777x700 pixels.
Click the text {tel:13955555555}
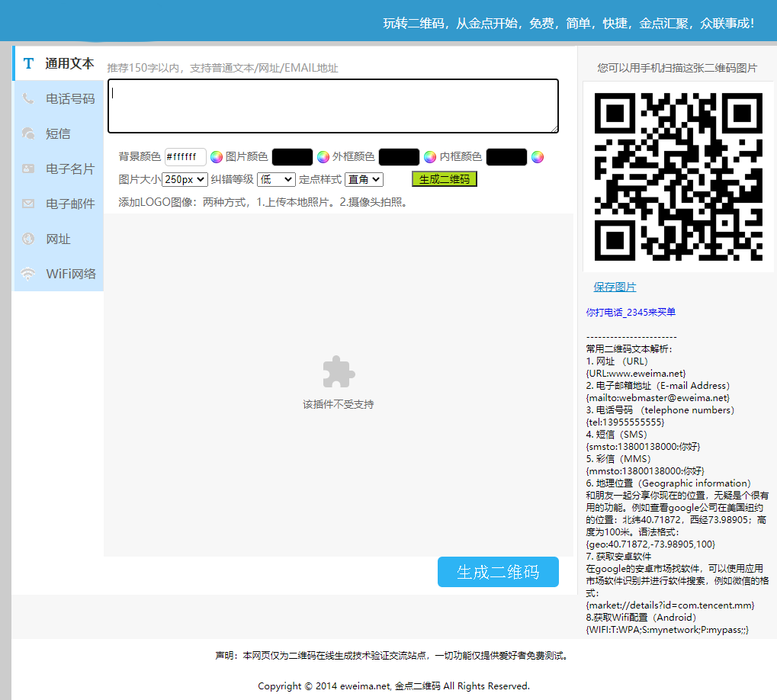[624, 422]
